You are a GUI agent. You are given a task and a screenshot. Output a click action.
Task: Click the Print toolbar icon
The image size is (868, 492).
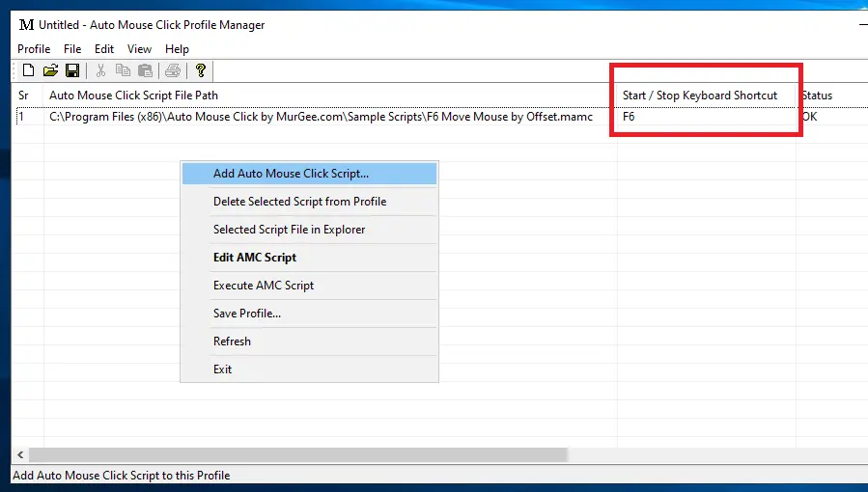173,70
